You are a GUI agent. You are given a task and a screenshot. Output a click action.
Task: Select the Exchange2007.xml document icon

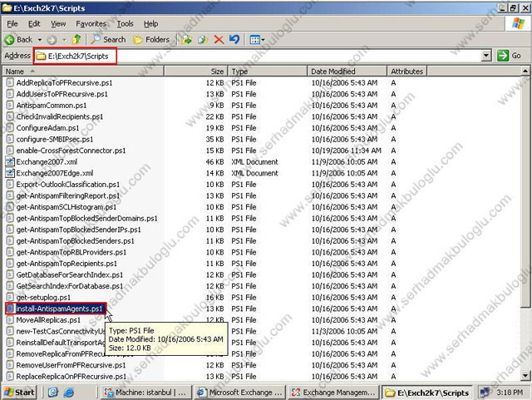point(10,161)
